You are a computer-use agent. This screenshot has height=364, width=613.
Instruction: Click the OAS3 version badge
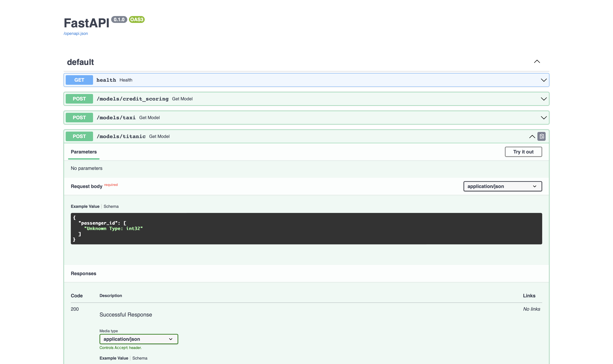pos(136,19)
